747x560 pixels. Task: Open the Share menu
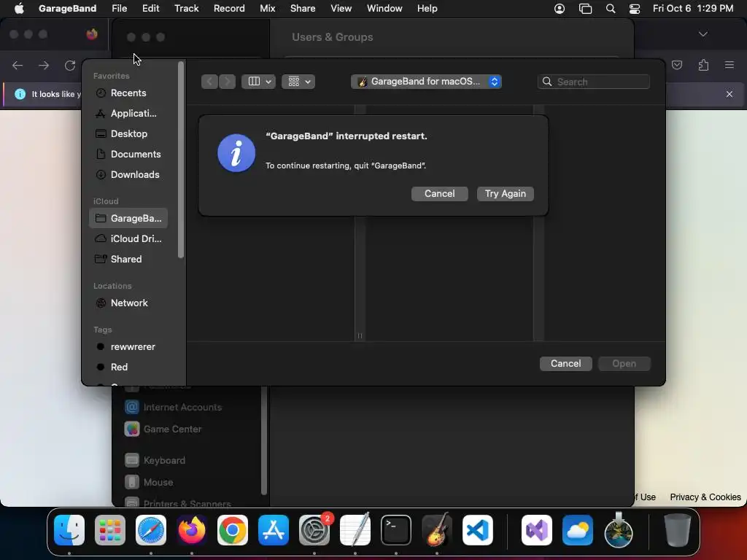tap(303, 9)
